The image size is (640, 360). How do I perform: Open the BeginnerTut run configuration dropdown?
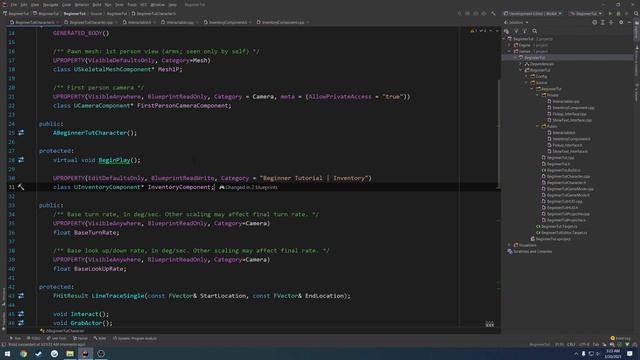tap(586, 13)
